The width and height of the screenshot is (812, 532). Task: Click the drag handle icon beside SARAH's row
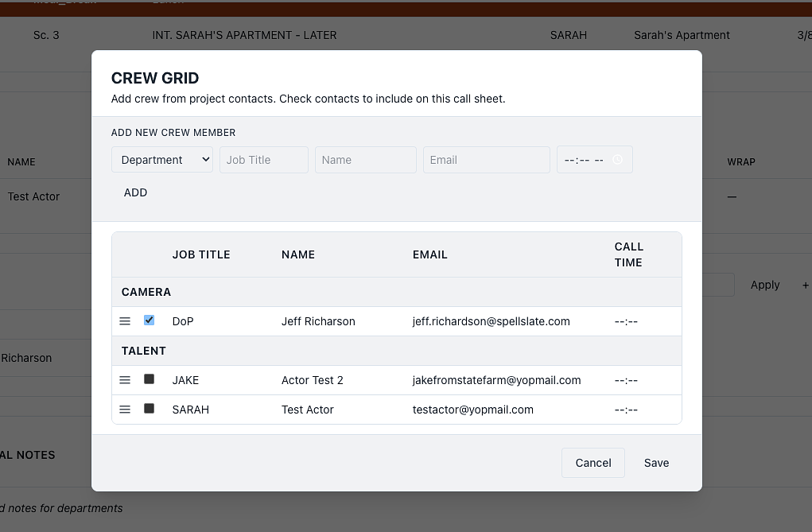coord(125,409)
